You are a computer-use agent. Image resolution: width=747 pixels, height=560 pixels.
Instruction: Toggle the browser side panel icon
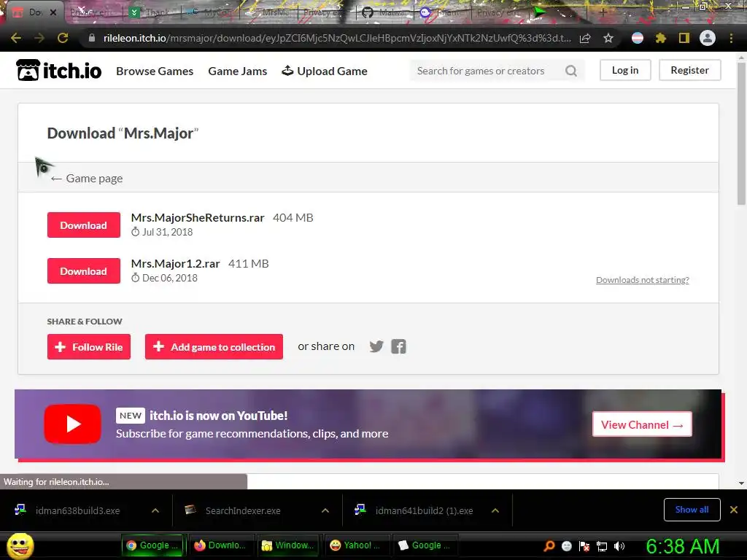pos(684,38)
